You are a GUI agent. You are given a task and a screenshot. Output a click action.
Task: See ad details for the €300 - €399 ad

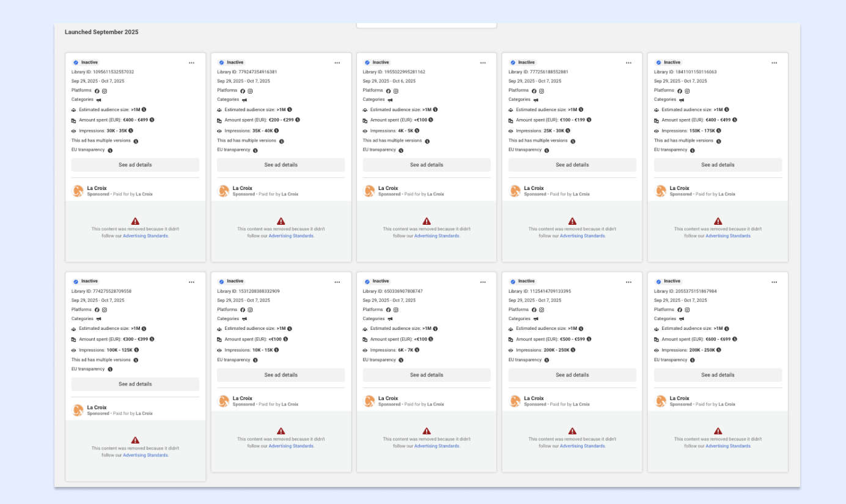[x=135, y=384]
